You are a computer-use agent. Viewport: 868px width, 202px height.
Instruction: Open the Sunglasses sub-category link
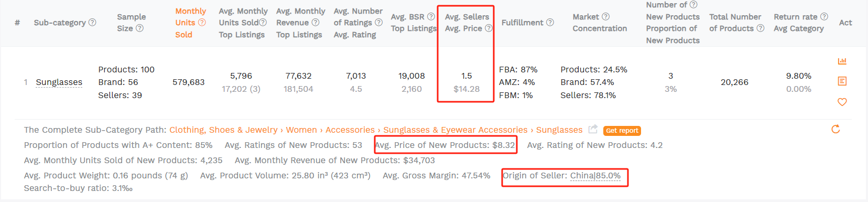pyautogui.click(x=59, y=82)
